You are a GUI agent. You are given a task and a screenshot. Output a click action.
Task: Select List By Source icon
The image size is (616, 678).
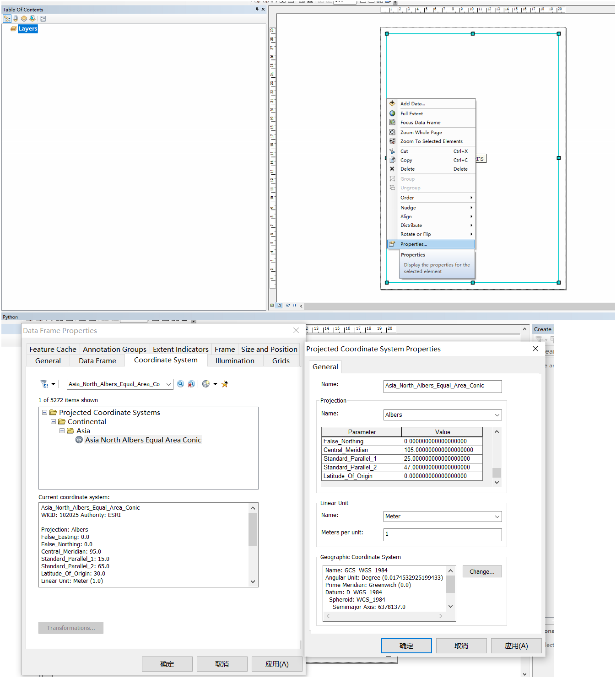16,19
